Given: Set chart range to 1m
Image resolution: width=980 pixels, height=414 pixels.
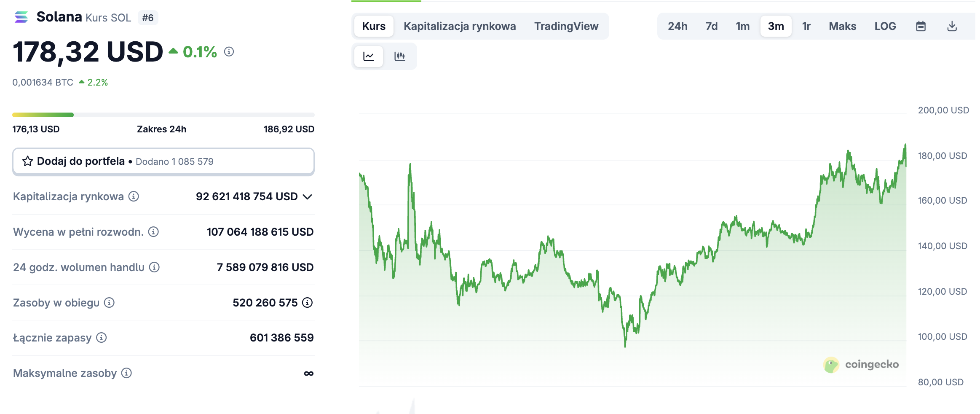Looking at the screenshot, I should coord(743,26).
